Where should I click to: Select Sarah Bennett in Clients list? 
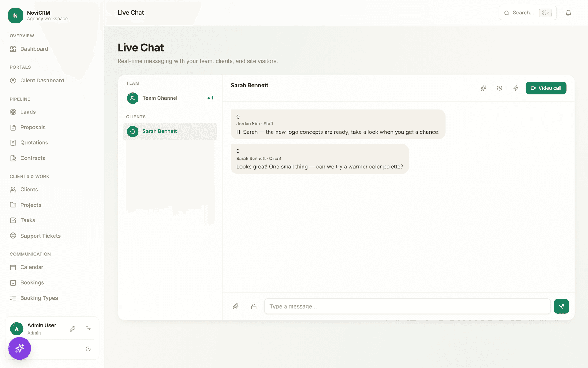(170, 132)
